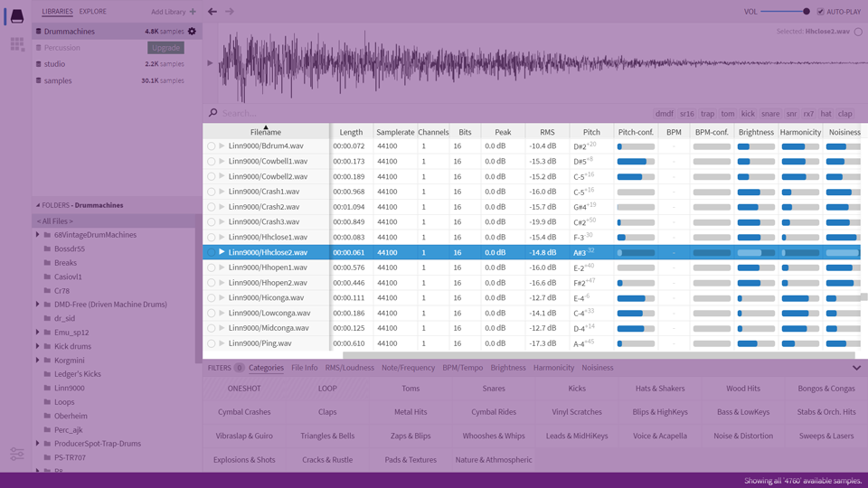868x488 pixels.
Task: Expand the ProducerSpot-Trap-Drums folder
Action: [38, 443]
